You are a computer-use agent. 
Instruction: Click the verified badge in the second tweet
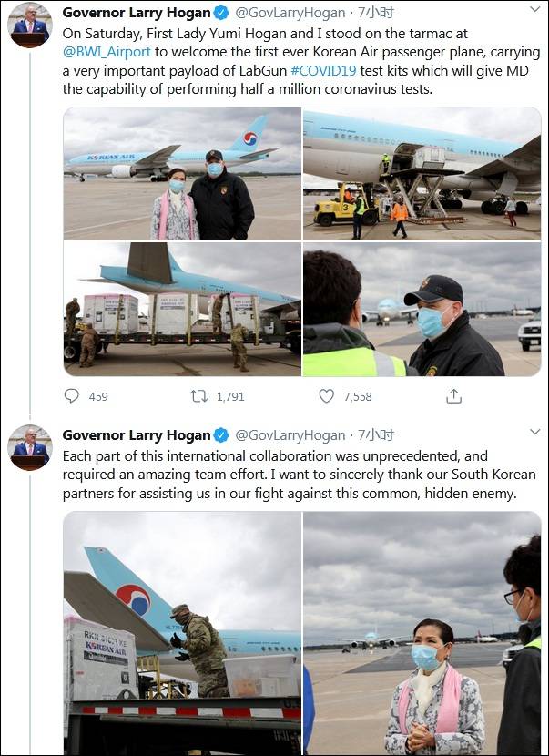[220, 435]
